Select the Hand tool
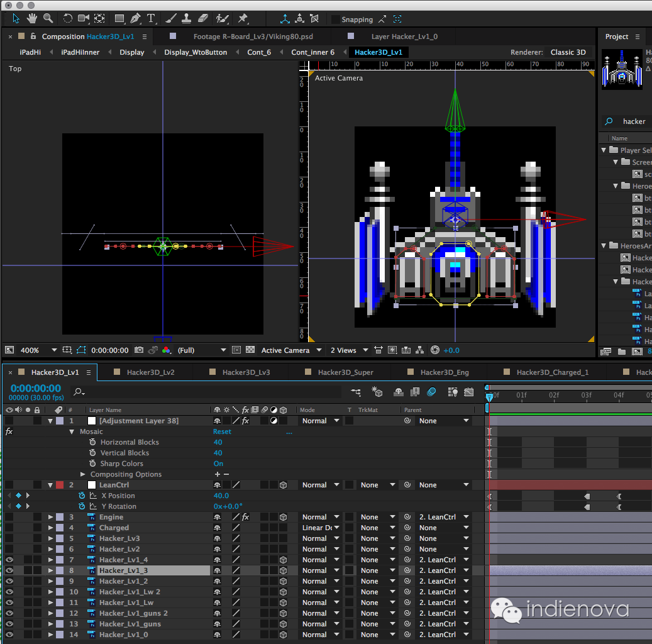The height and width of the screenshot is (644, 652). click(31, 19)
